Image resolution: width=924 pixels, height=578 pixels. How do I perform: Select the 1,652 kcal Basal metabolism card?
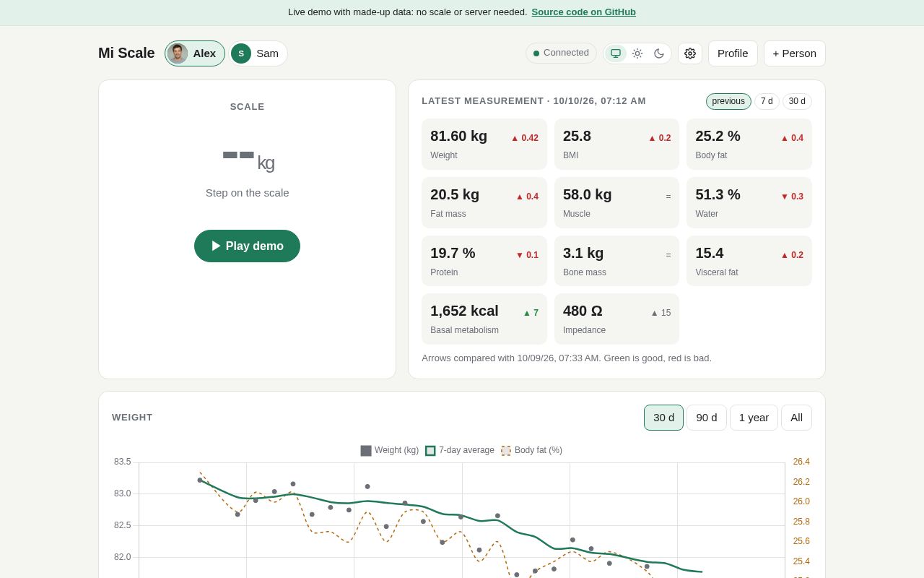click(484, 319)
